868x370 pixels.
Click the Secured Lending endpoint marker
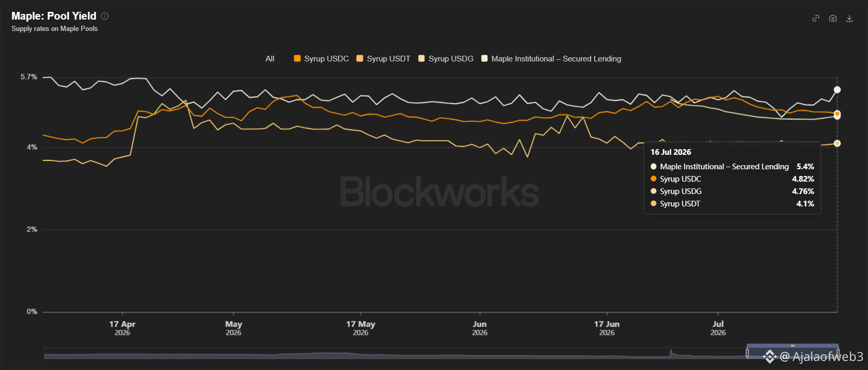click(837, 90)
